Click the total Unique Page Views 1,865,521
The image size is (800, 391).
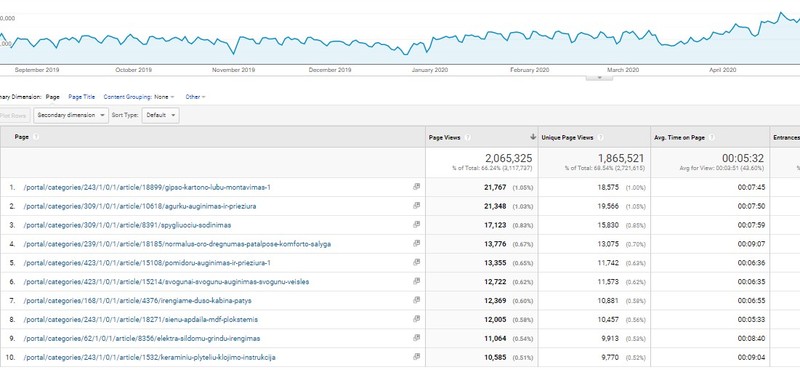coord(621,158)
